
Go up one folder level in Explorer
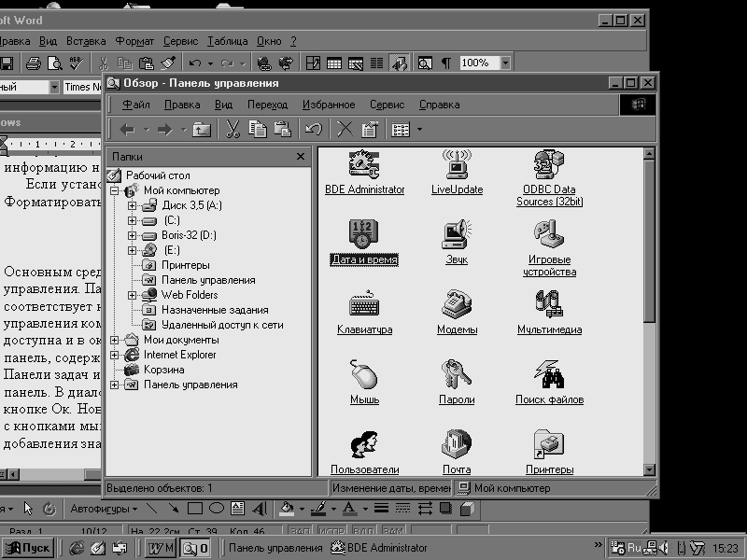(x=202, y=130)
